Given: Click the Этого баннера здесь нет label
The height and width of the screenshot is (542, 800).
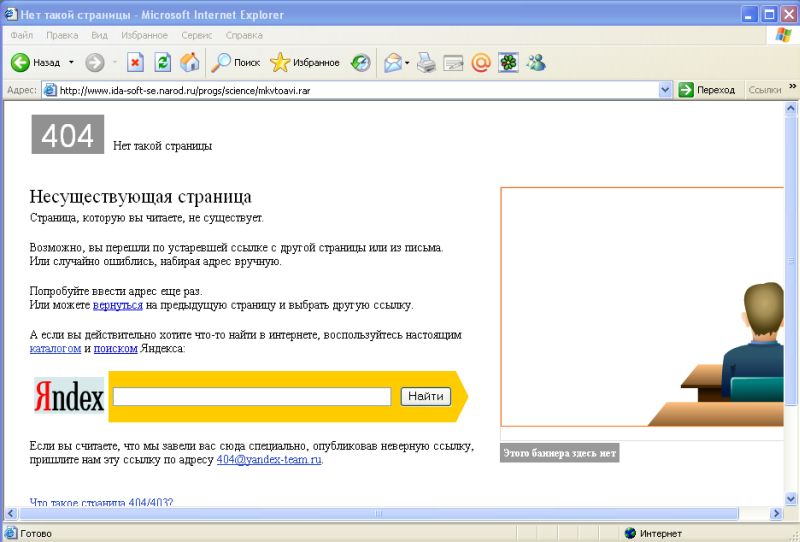Looking at the screenshot, I should (x=560, y=453).
